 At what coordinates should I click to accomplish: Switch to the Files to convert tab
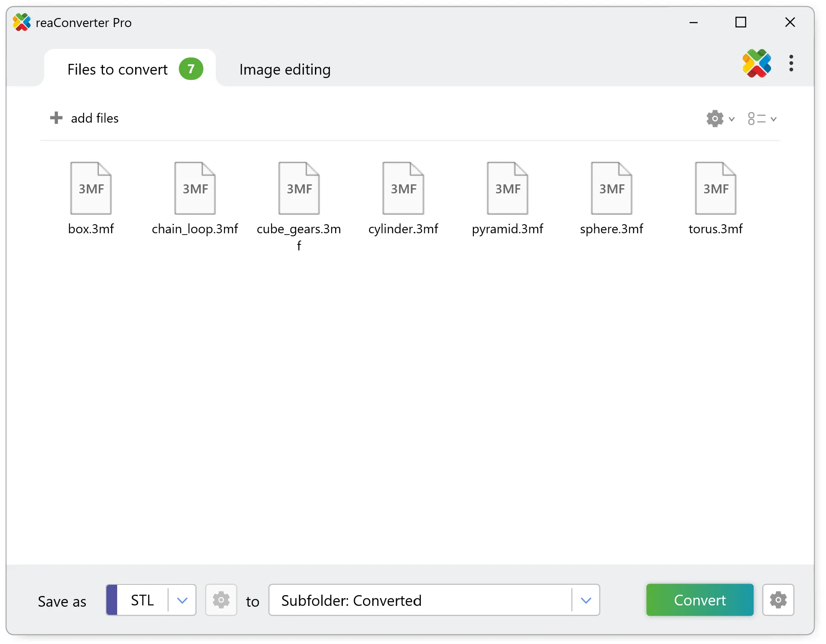click(x=117, y=69)
